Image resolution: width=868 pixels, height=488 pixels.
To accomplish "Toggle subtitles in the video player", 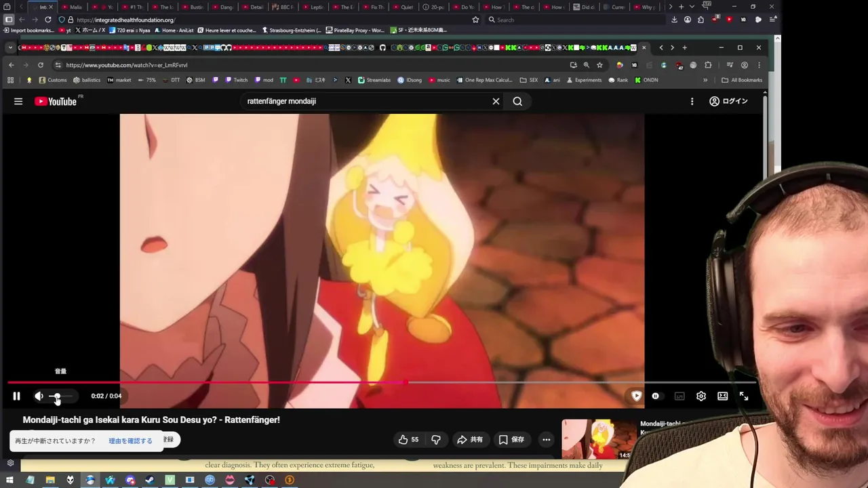I will [x=679, y=396].
